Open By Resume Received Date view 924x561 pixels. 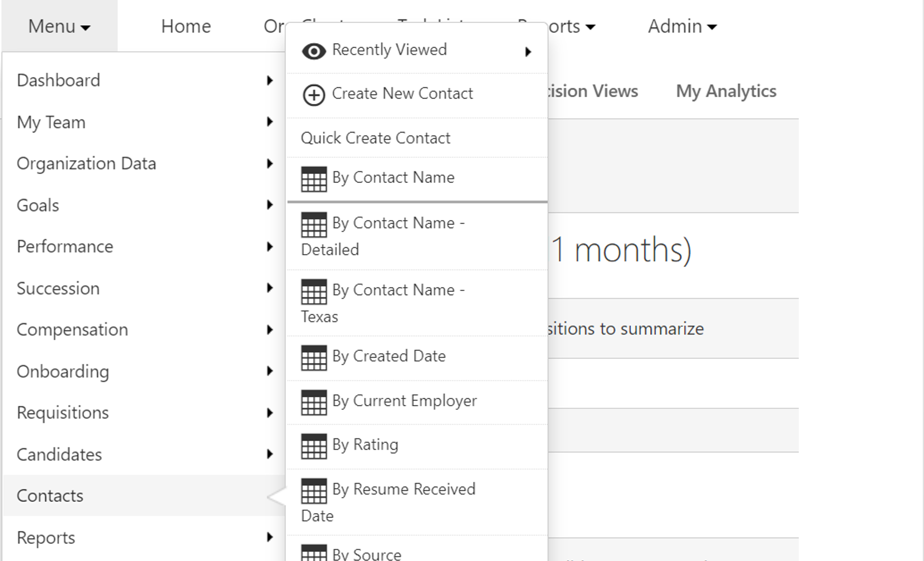pyautogui.click(x=417, y=502)
